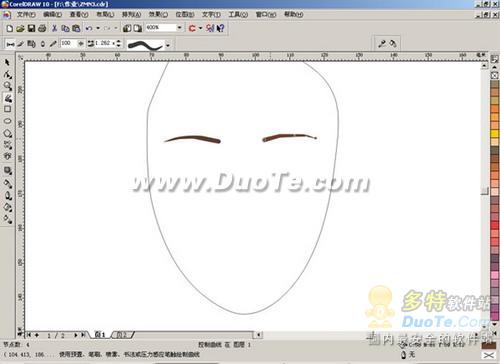Select the Pick arrow tool
This screenshot has height=364, width=500.
point(7,63)
